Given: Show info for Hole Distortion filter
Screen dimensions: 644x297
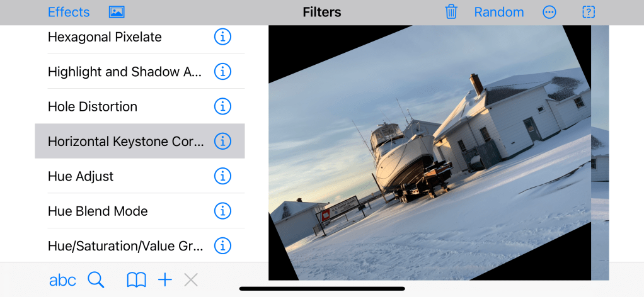Looking at the screenshot, I should [x=222, y=107].
